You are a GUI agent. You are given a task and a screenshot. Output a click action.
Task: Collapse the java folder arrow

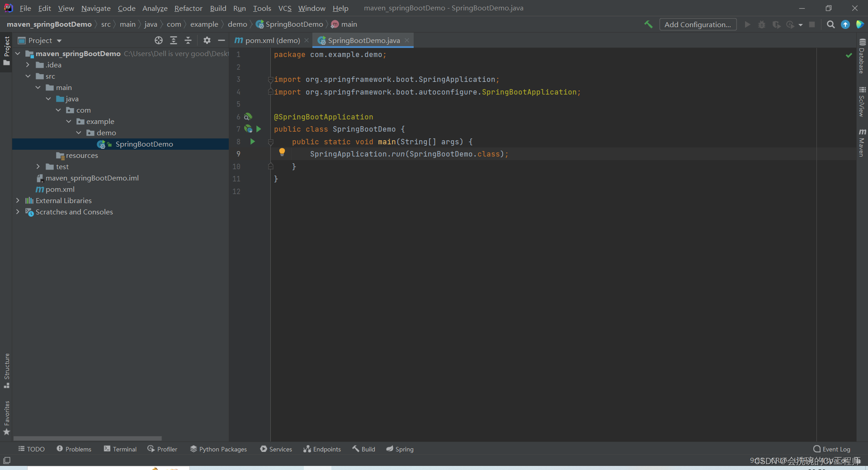pyautogui.click(x=48, y=99)
